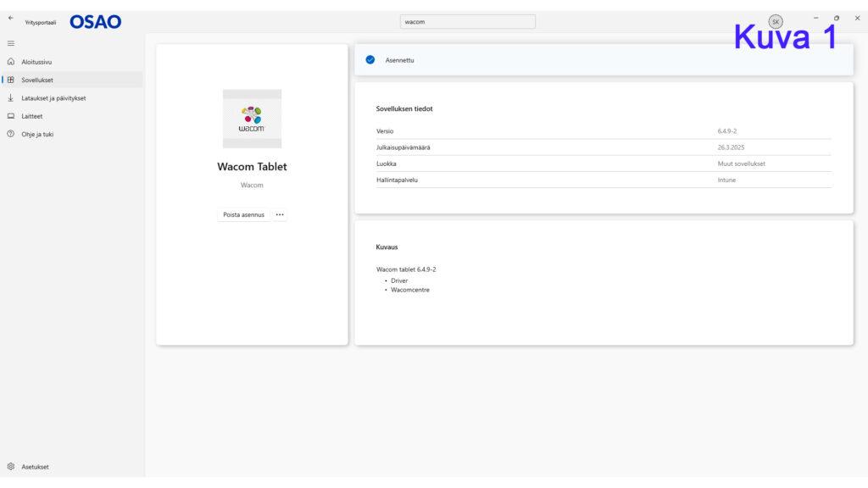Click the Lataukset ja päivitykset download icon
Image resolution: width=868 pixels, height=488 pixels.
10,98
